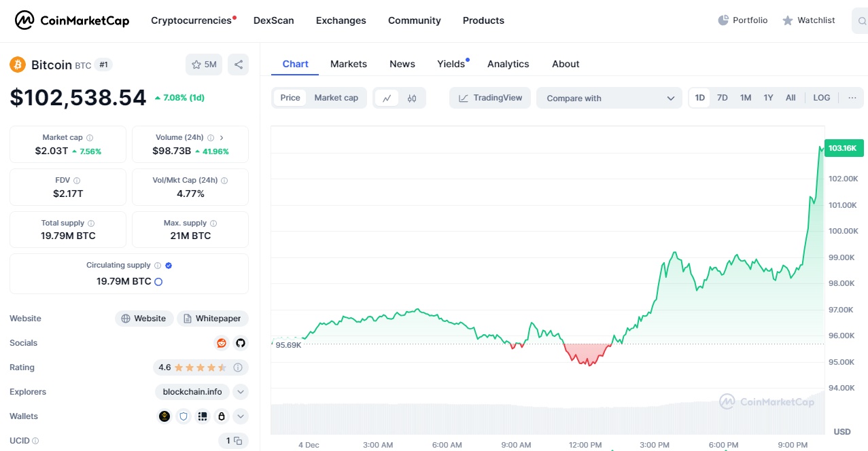Image resolution: width=868 pixels, height=451 pixels.
Task: Toggle LOG scale
Action: pyautogui.click(x=822, y=98)
